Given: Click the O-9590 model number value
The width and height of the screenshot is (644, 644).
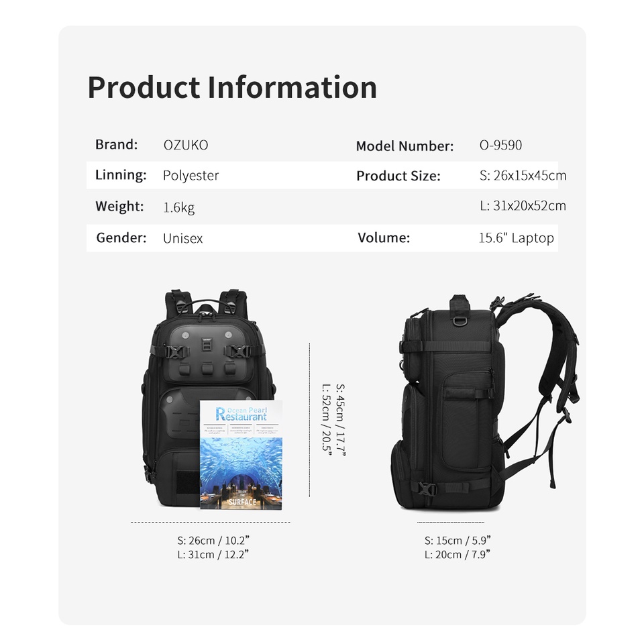Looking at the screenshot, I should coord(500,146).
